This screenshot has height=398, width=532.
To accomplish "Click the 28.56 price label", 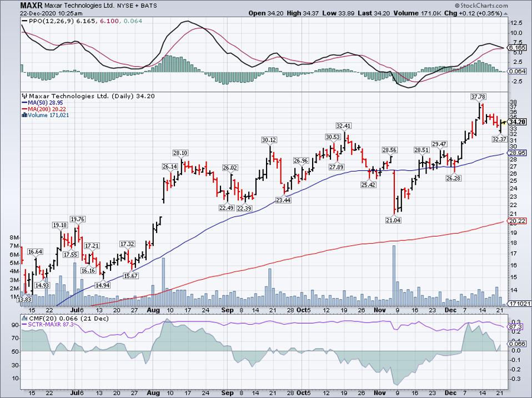I will (x=389, y=150).
